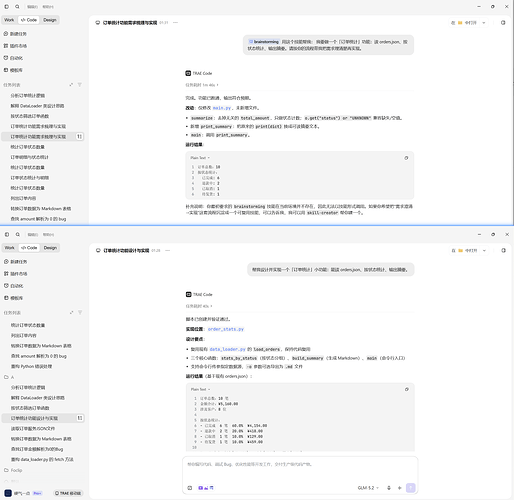Open the order_stats.py file link
Viewport: 514px width, 500px height.
[226, 329]
